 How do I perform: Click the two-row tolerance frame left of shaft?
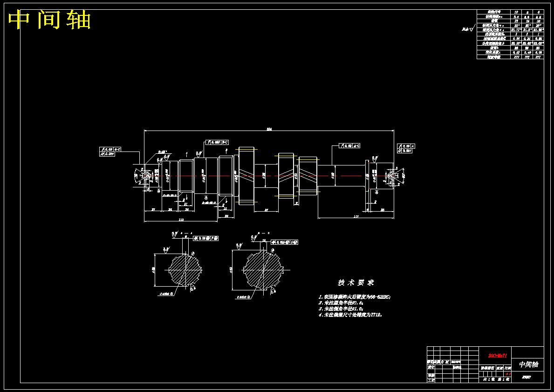pos(110,151)
